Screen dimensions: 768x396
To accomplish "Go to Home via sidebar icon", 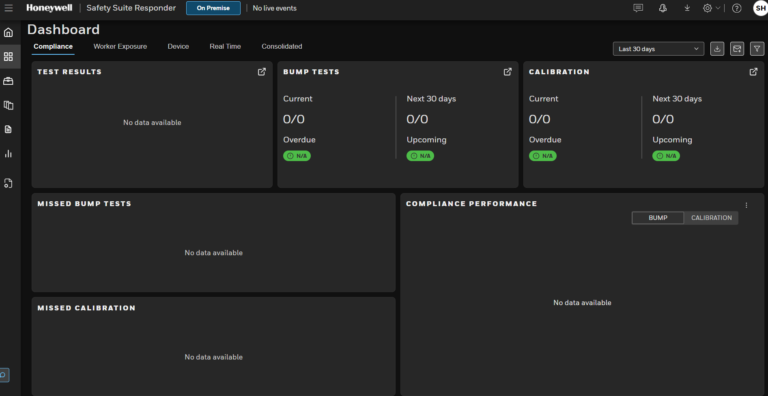I will click(x=8, y=33).
